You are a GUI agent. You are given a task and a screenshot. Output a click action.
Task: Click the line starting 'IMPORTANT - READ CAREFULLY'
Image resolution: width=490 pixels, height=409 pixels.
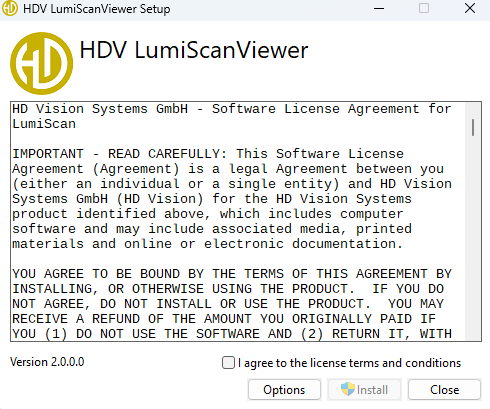tap(208, 154)
